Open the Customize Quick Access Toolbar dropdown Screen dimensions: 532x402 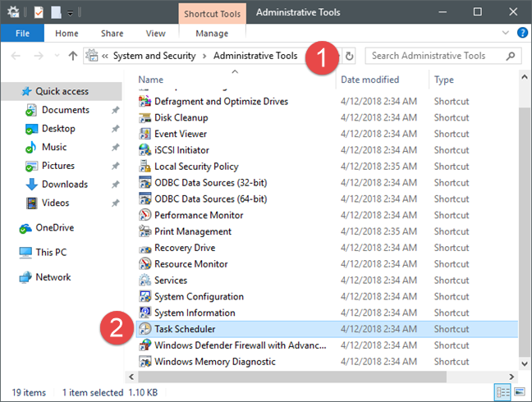71,13
